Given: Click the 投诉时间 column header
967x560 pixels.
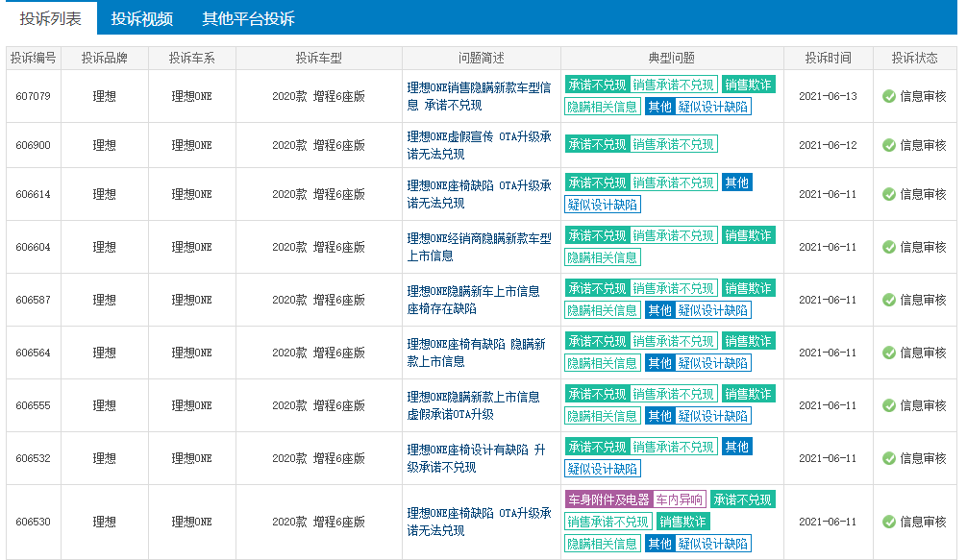Looking at the screenshot, I should click(829, 59).
